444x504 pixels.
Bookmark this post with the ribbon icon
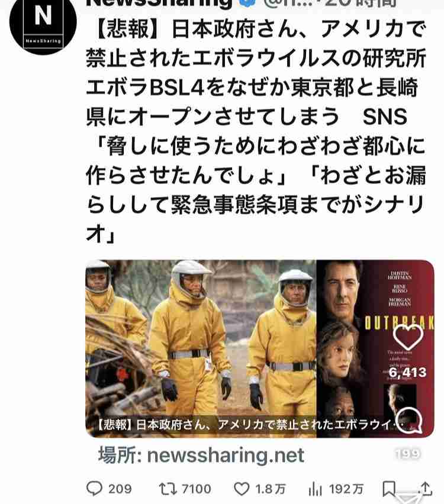tap(389, 489)
